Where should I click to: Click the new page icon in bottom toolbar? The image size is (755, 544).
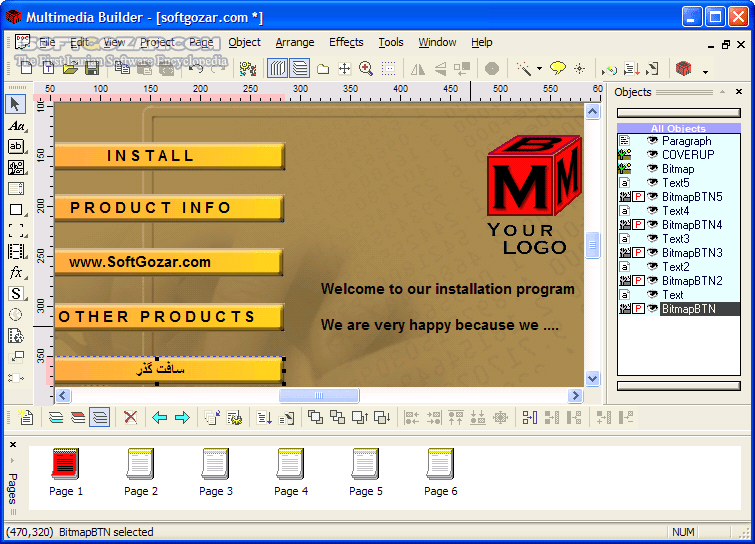[26, 417]
